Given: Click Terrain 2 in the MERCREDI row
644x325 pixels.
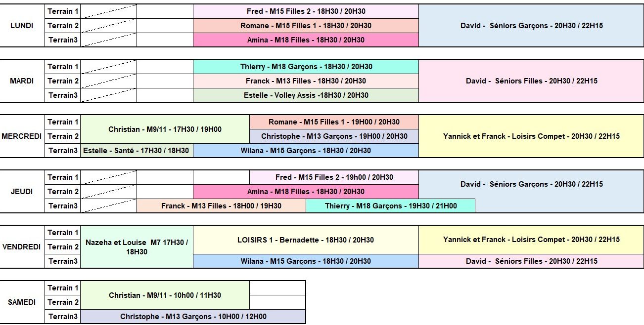Looking at the screenshot, I should [63, 136].
